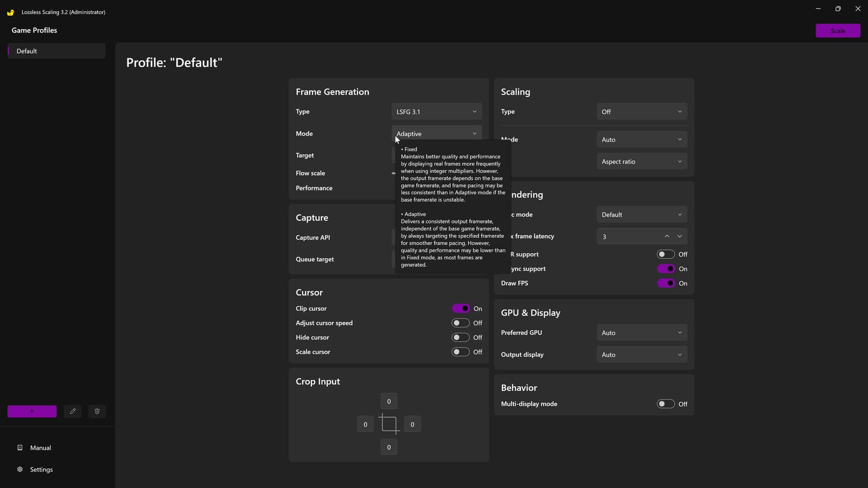This screenshot has width=868, height=488.
Task: Disable the Clip cursor toggle
Action: (x=461, y=309)
